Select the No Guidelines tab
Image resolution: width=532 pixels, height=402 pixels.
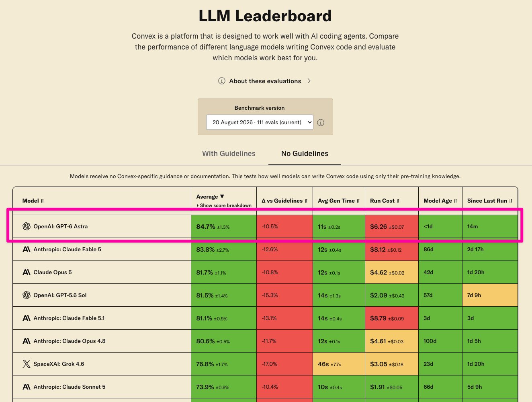coord(305,154)
